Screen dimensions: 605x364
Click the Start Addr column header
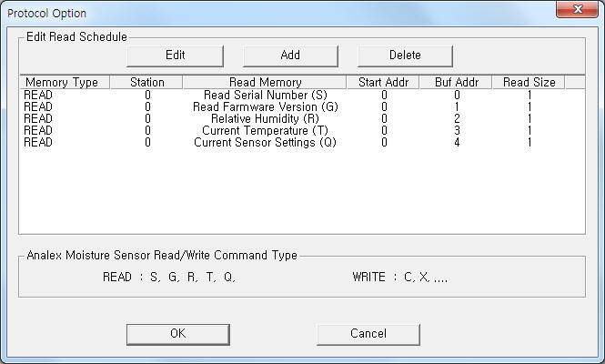point(383,82)
